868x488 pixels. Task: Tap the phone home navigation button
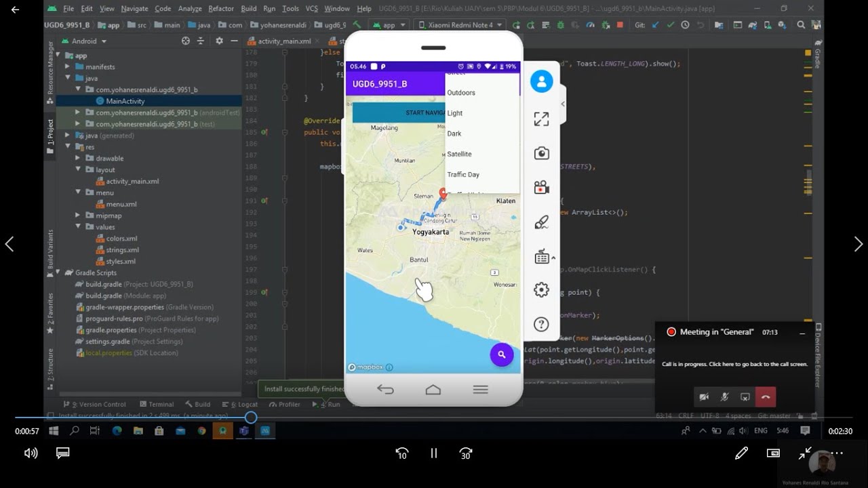click(433, 389)
